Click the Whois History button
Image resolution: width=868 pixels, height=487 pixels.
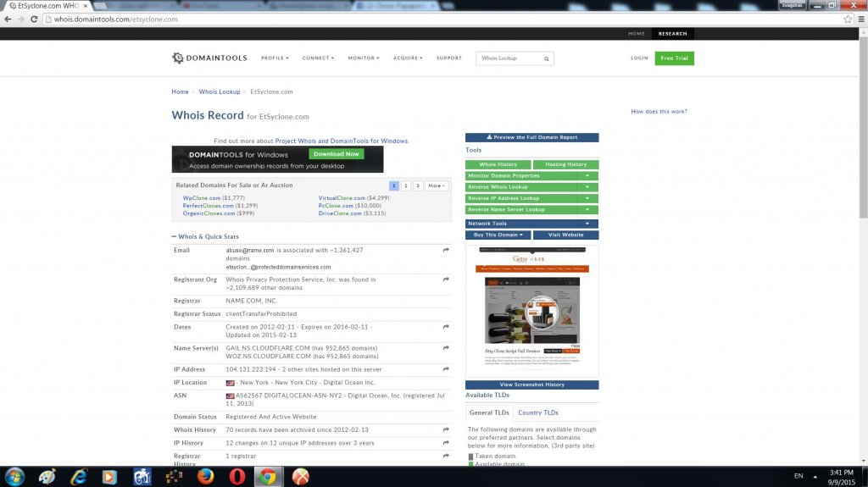click(498, 164)
